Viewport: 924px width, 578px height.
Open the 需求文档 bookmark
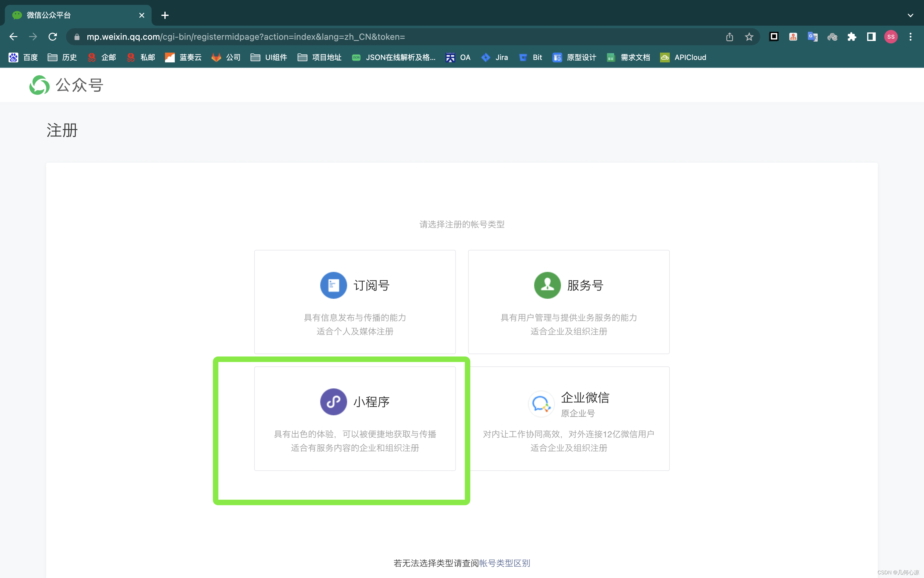coord(629,57)
